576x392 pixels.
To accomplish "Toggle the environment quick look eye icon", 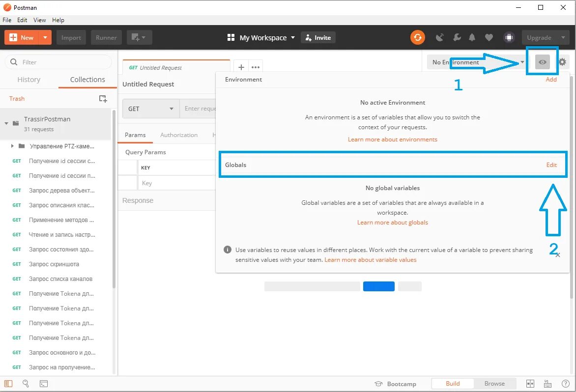I will click(x=542, y=62).
